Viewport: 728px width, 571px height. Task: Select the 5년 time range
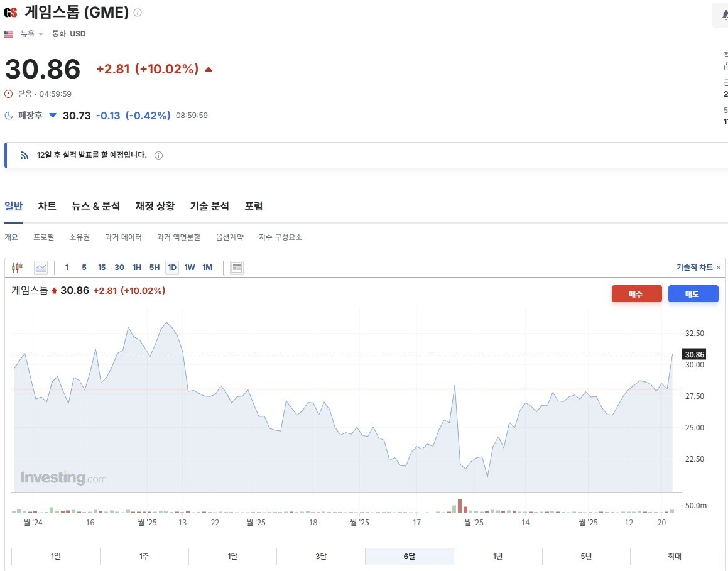click(586, 556)
